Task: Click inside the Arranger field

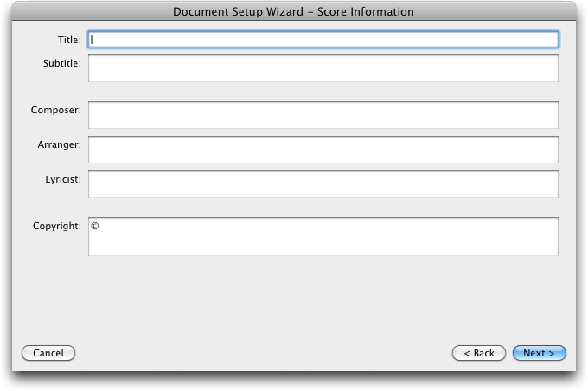Action: 323,150
